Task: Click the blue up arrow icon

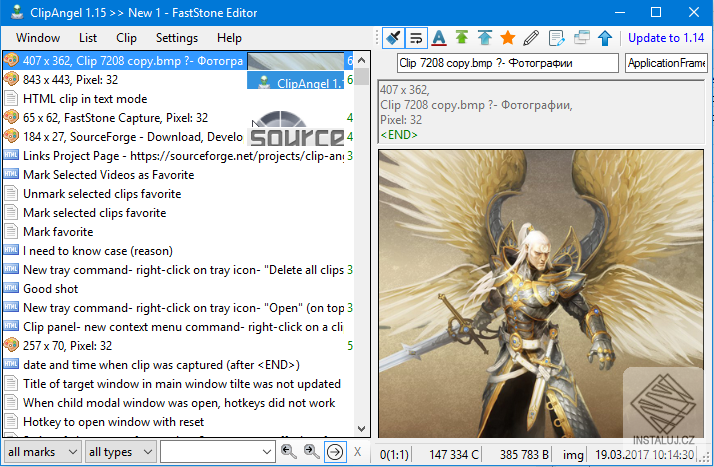Action: 605,38
